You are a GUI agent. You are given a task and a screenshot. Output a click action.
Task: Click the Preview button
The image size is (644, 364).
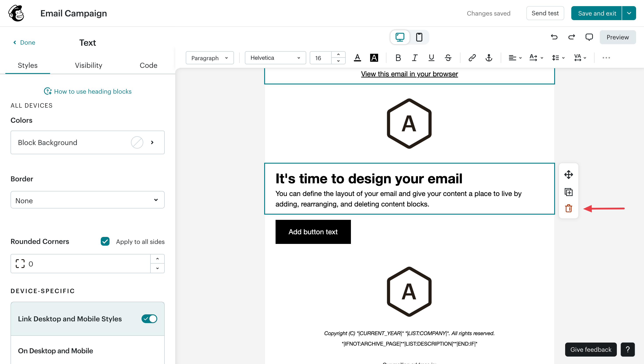coord(617,37)
